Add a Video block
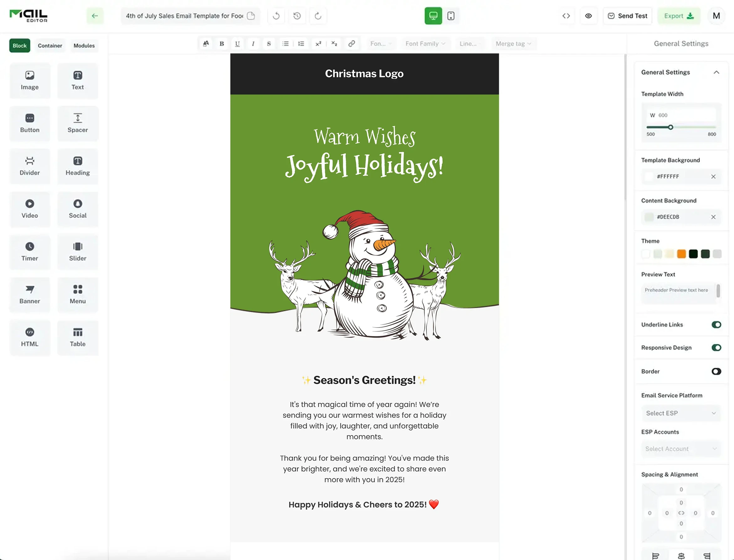734x560 pixels. point(30,209)
